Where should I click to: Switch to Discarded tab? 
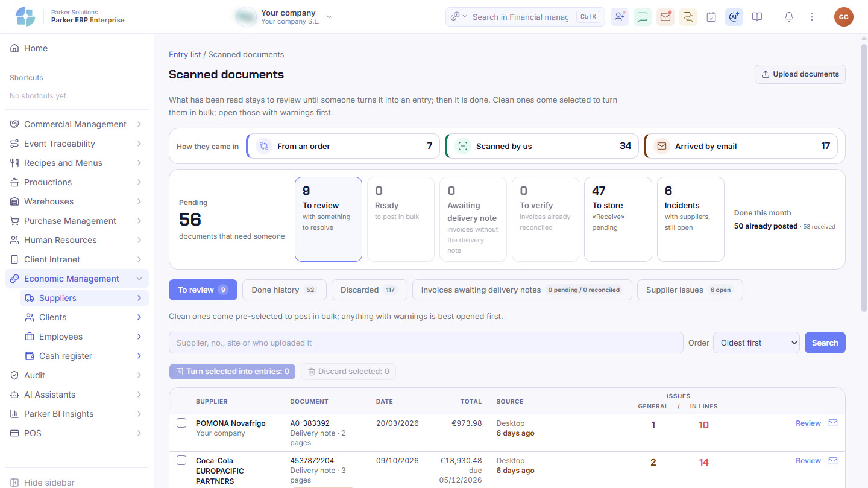point(370,290)
